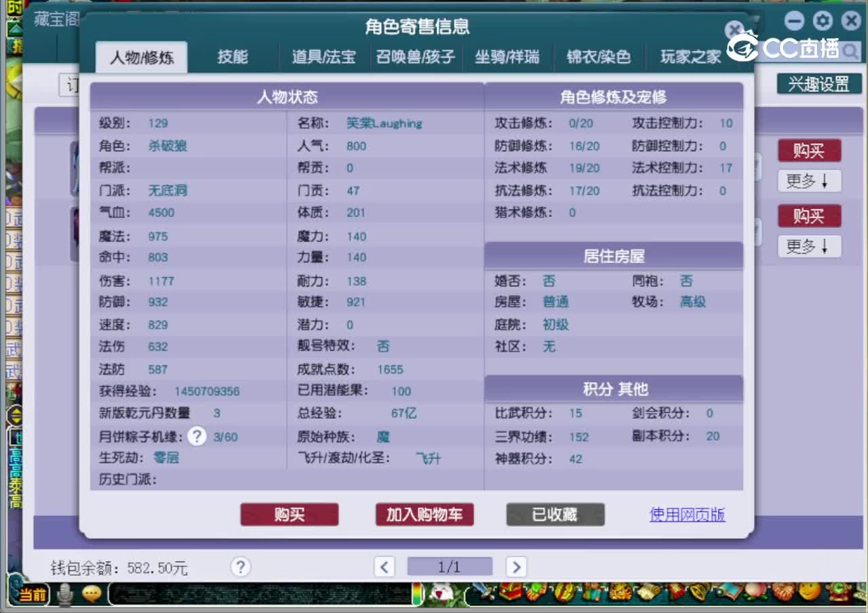The image size is (868, 613).
Task: Toggle off the 已收藏 favorite status
Action: [x=555, y=515]
